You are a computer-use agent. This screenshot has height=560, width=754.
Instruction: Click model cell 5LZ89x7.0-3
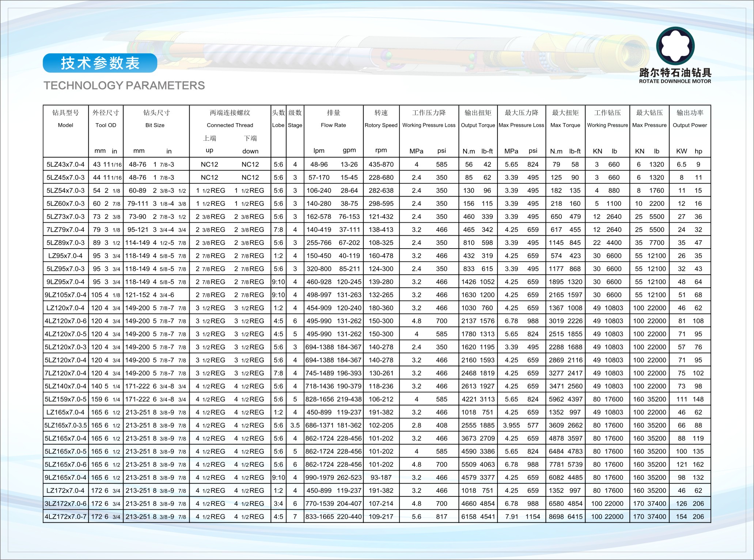(x=66, y=243)
